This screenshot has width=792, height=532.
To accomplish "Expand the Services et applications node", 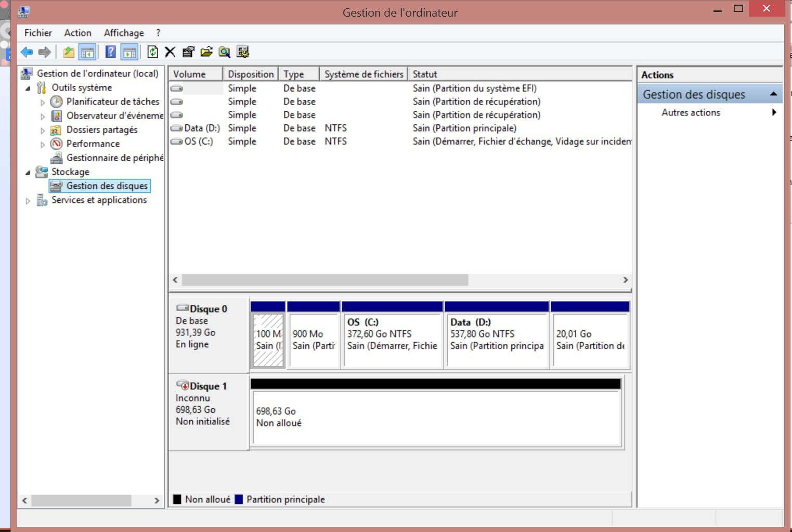I will coord(28,200).
